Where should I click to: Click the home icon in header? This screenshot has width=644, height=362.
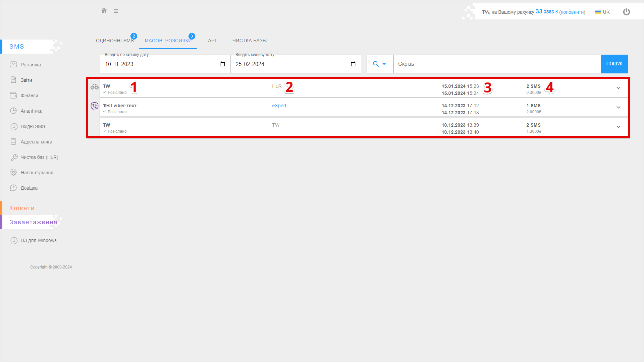104,11
